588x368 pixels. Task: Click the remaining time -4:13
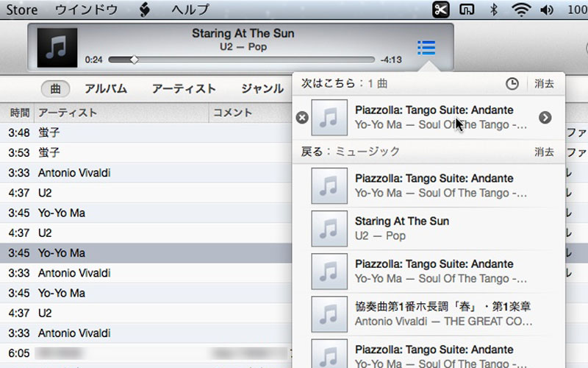pyautogui.click(x=391, y=60)
